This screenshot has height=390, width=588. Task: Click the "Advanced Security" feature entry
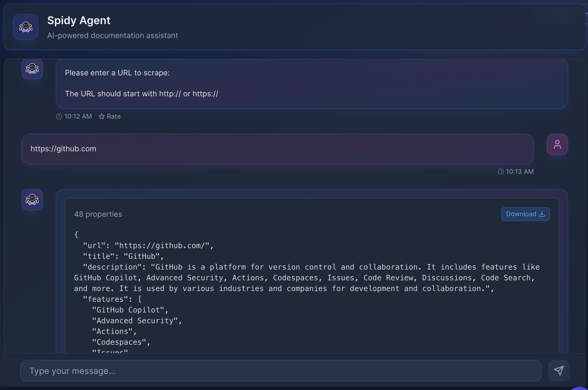click(x=137, y=321)
